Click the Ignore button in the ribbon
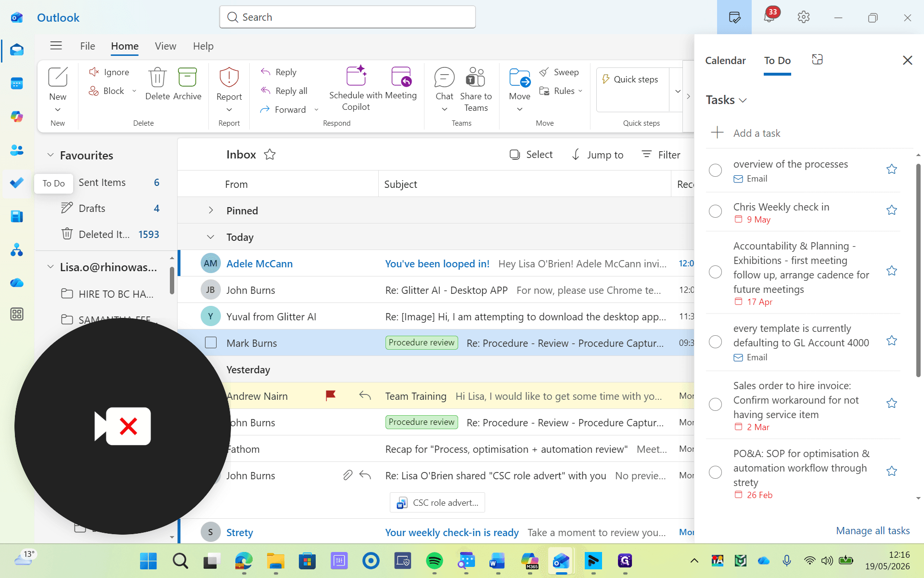This screenshot has height=578, width=924. [x=109, y=72]
